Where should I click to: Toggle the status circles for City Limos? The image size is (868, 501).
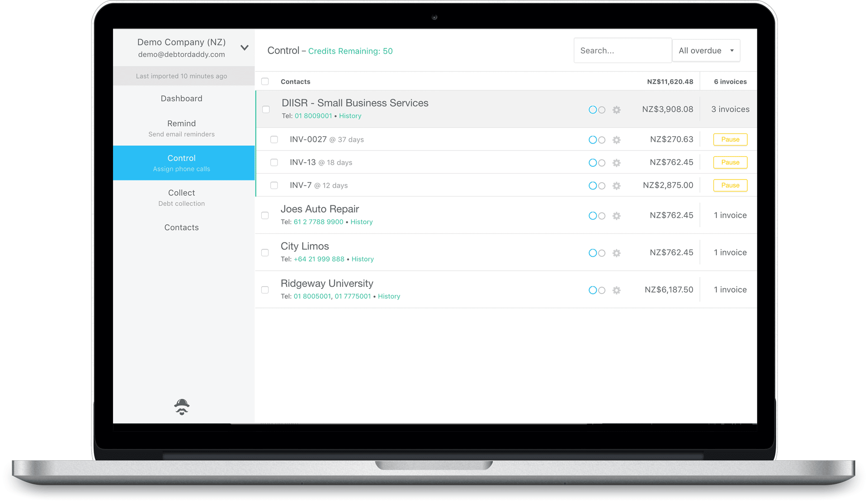tap(597, 253)
